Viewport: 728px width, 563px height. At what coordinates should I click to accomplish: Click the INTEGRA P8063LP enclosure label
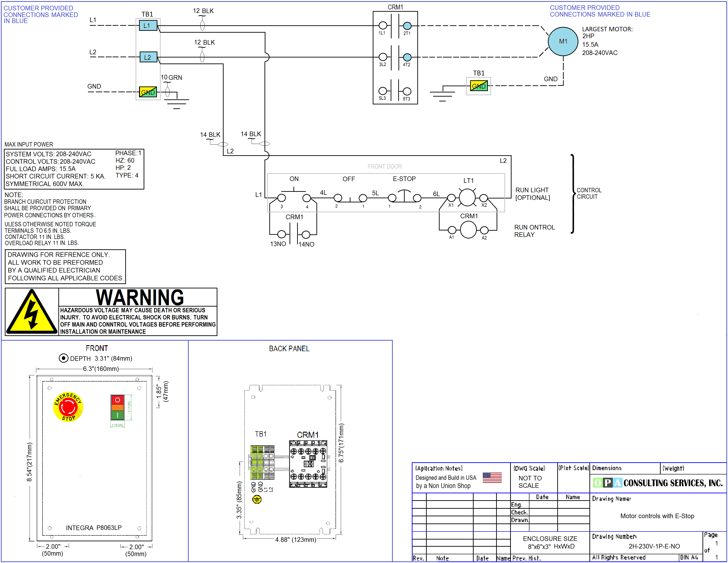click(x=94, y=528)
